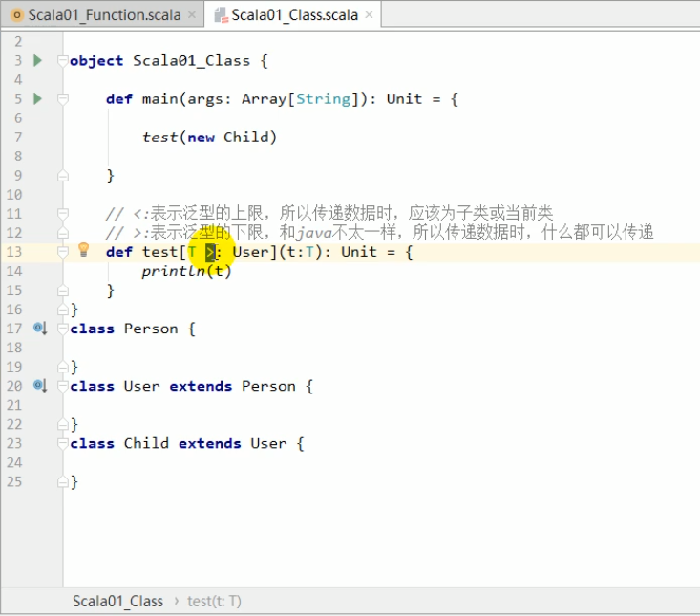Collapse class Person fold at line 17
Screen dimensions: 700x616
(x=63, y=329)
